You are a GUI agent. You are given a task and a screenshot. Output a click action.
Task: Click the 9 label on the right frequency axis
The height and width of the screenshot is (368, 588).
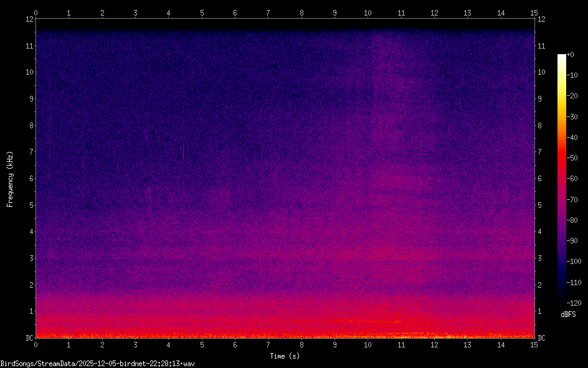pos(540,98)
